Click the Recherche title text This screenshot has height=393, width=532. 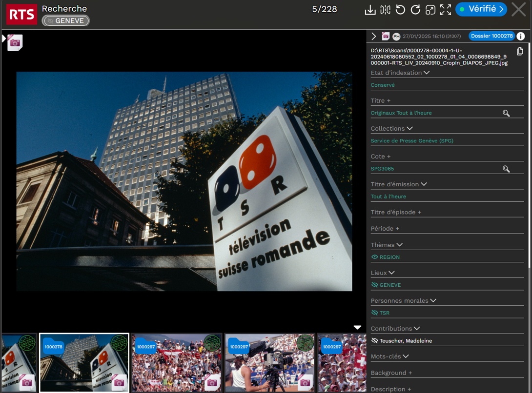point(64,8)
